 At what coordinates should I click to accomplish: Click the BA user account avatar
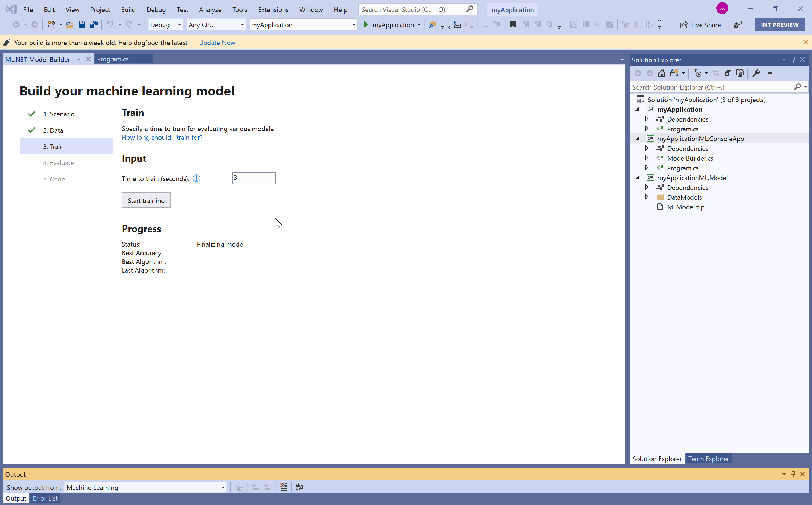point(722,8)
